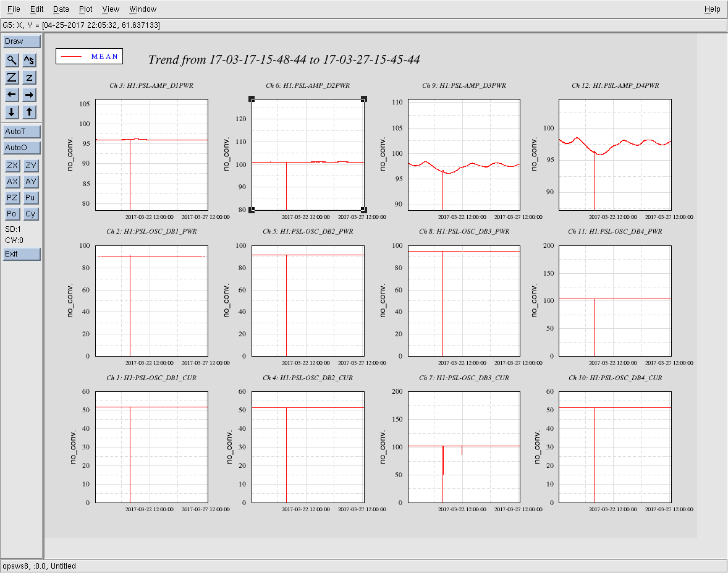The image size is (728, 573).
Task: Select the Ch 9 H1:PSL-AMP_D3PWR plot title
Action: pyautogui.click(x=464, y=85)
